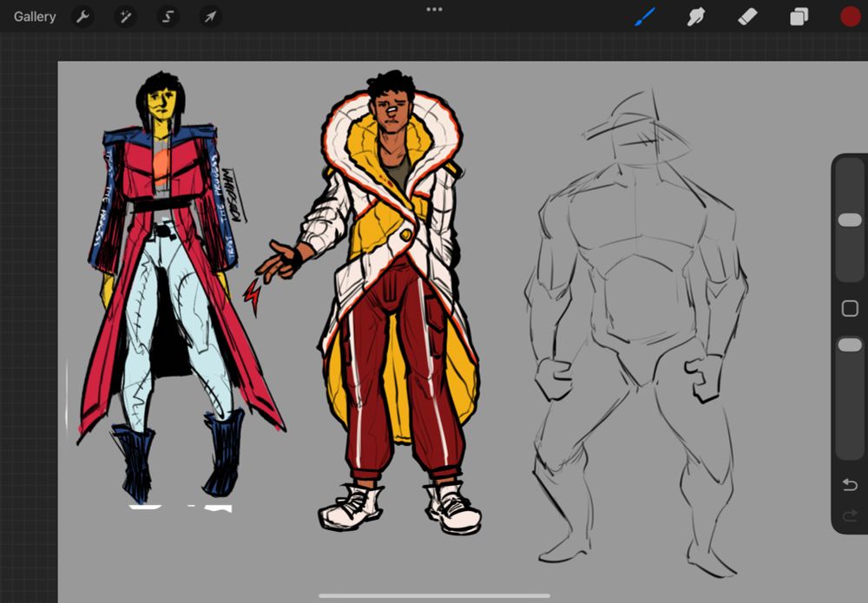Open the dark red active color swatch
The height and width of the screenshot is (603, 868).
pos(850,16)
